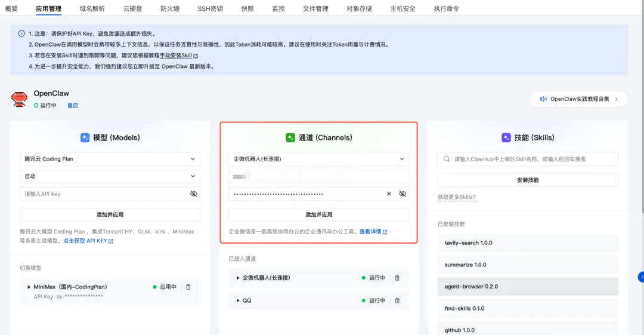Click the 运行中 status under OpenClaw
644x335 pixels.
pos(45,106)
